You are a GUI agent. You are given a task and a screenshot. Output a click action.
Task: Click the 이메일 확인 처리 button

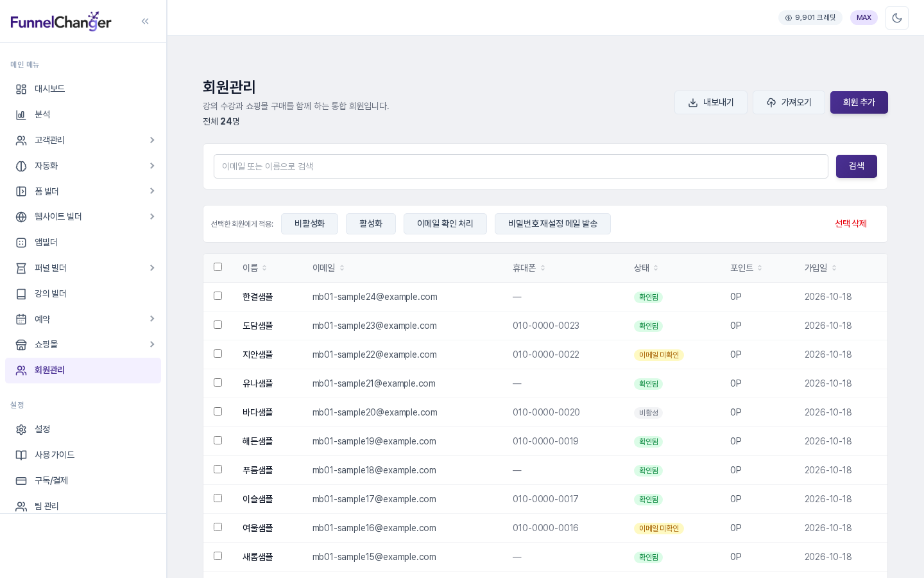pos(445,223)
